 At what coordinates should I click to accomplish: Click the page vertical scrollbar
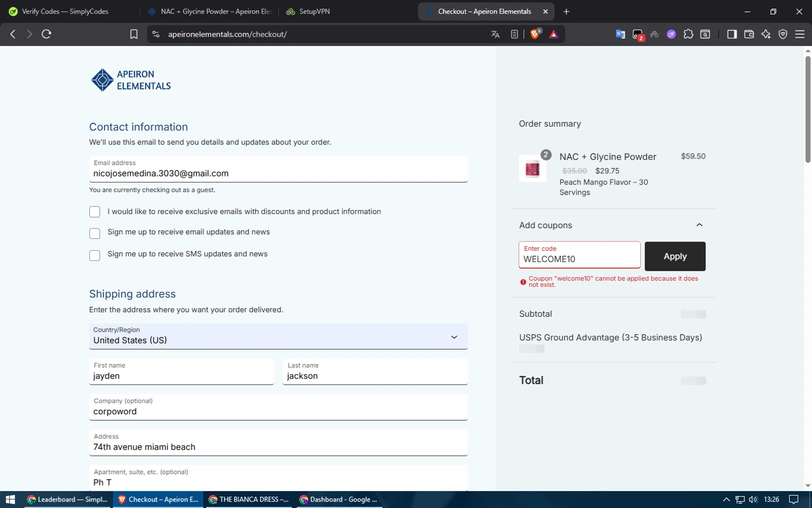tap(808, 109)
